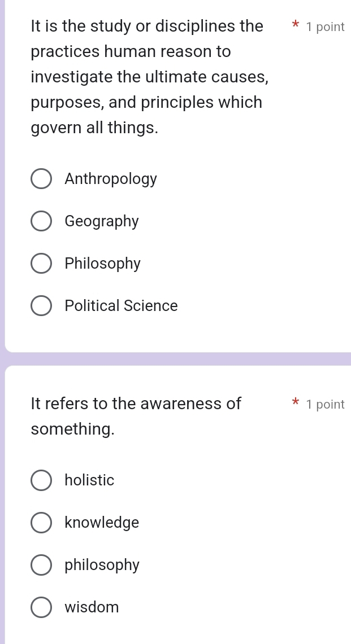Select the holistic radio button
Screen dimensions: 351x644
click(x=41, y=480)
